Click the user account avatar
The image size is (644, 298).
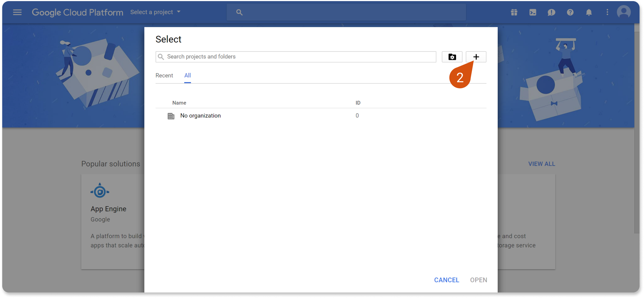pos(623,12)
